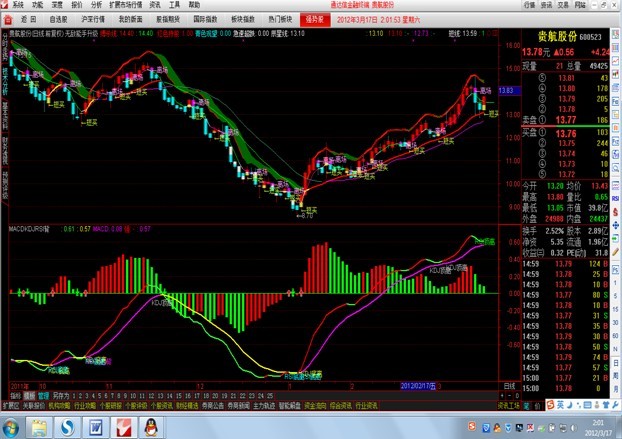Switch to 行情 tab at top right
Screen dimensions: 622x439
530,5
